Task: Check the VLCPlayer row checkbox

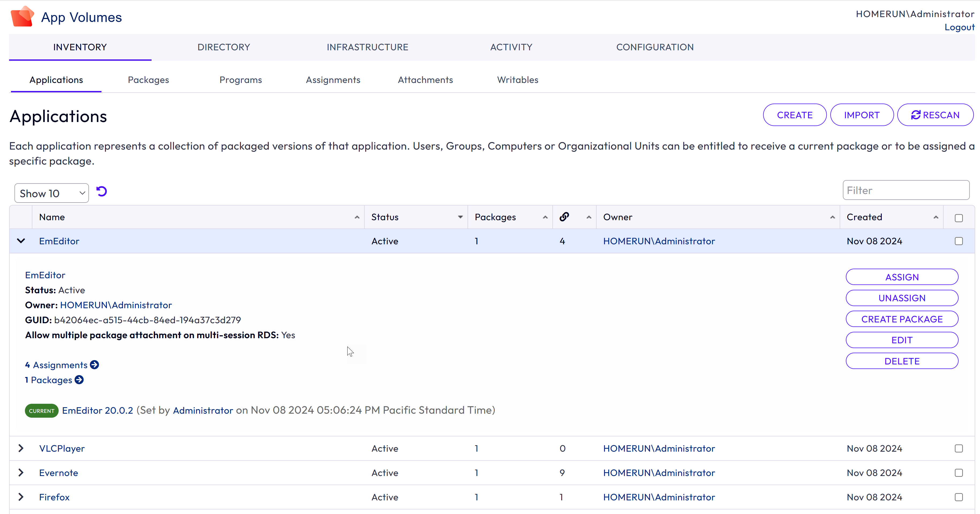Action: (959, 448)
